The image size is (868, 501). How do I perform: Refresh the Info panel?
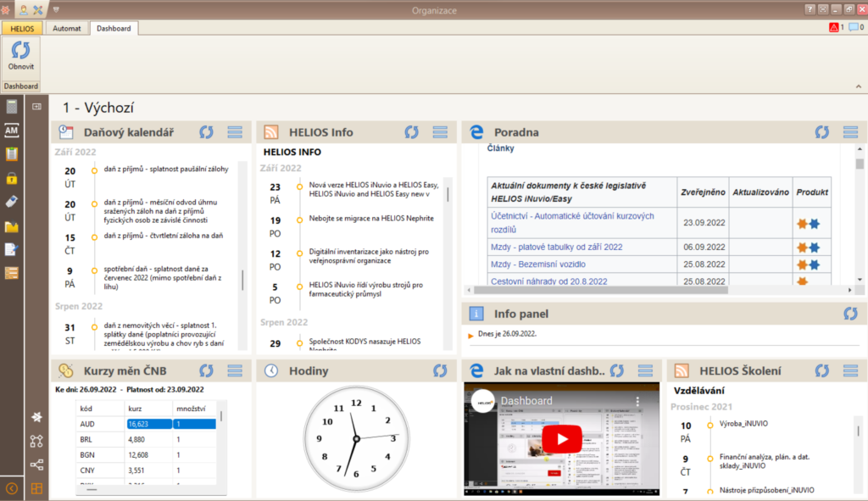(851, 314)
